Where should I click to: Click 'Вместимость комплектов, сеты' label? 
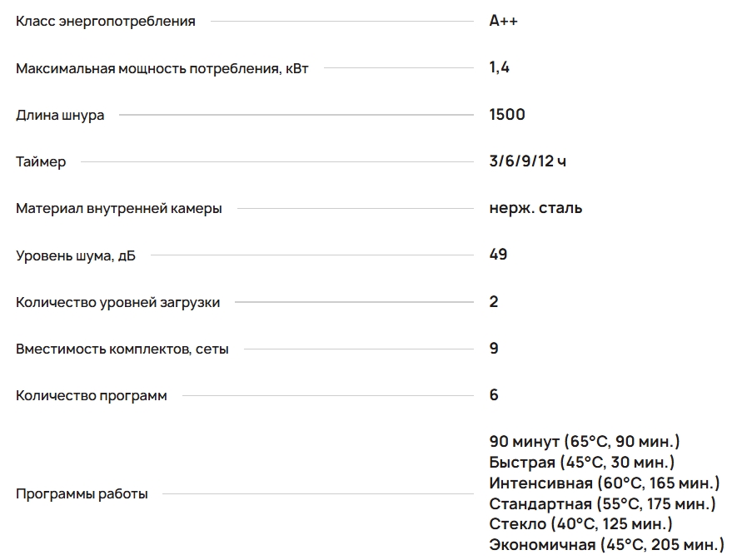122,349
